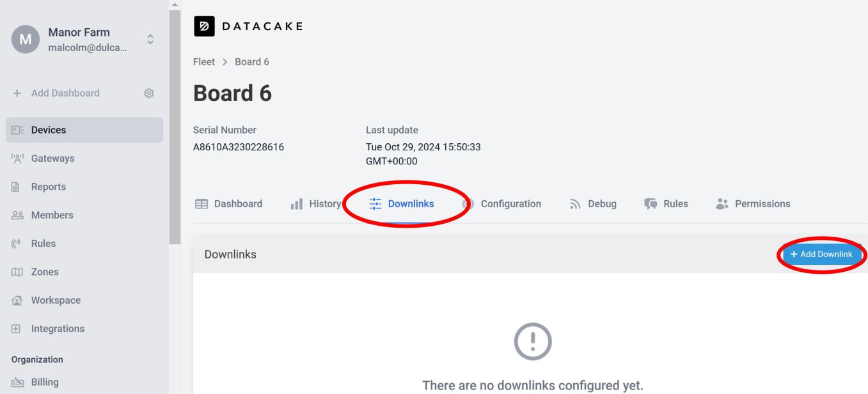Open dashboard settings gear icon
The height and width of the screenshot is (394, 868).
tap(149, 93)
